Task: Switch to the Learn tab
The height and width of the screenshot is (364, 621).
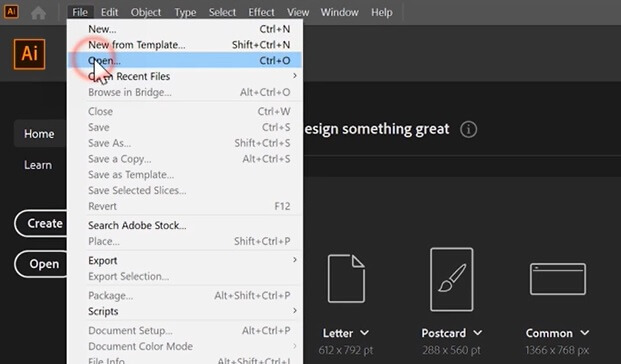Action: coord(38,165)
